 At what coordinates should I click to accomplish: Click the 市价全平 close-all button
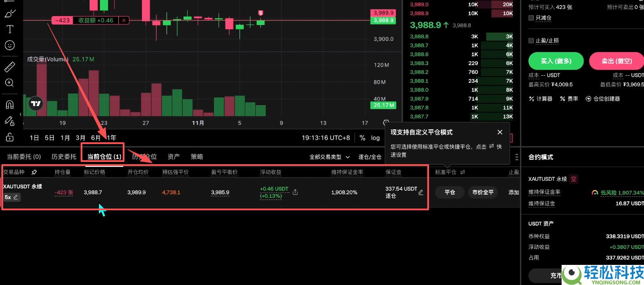pos(482,192)
